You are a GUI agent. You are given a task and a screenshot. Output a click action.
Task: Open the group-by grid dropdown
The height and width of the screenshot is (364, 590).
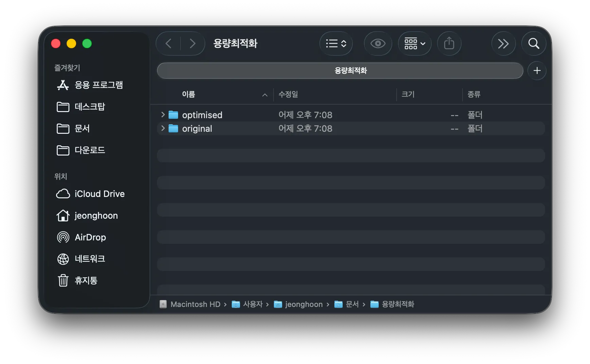coord(415,43)
